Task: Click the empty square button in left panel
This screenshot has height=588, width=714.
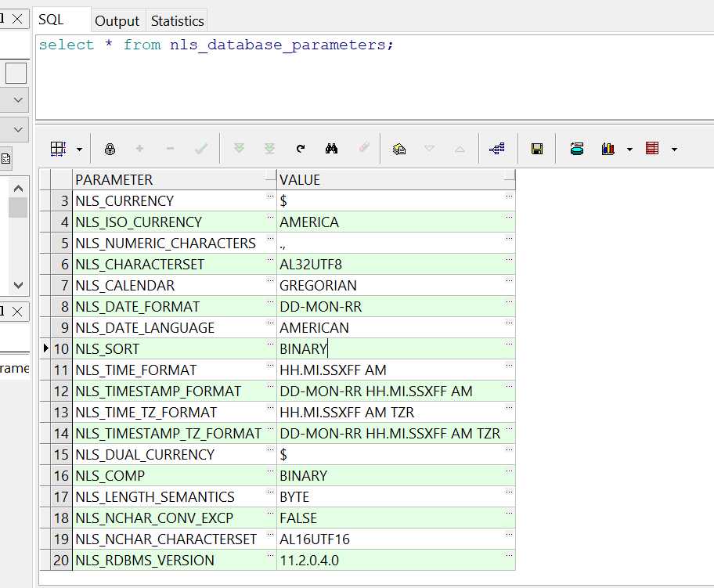Action: pyautogui.click(x=16, y=74)
